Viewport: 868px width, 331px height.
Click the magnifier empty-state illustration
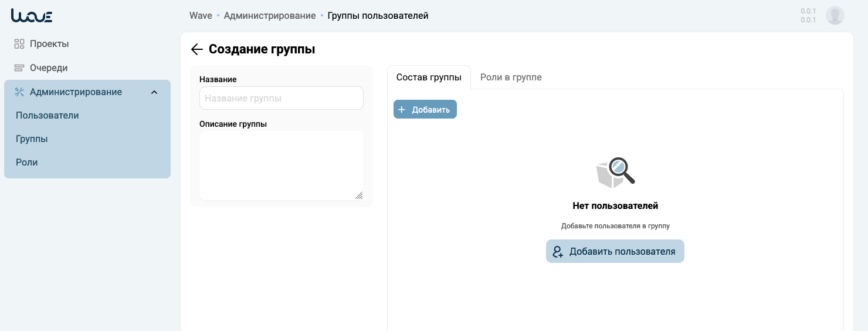[615, 173]
